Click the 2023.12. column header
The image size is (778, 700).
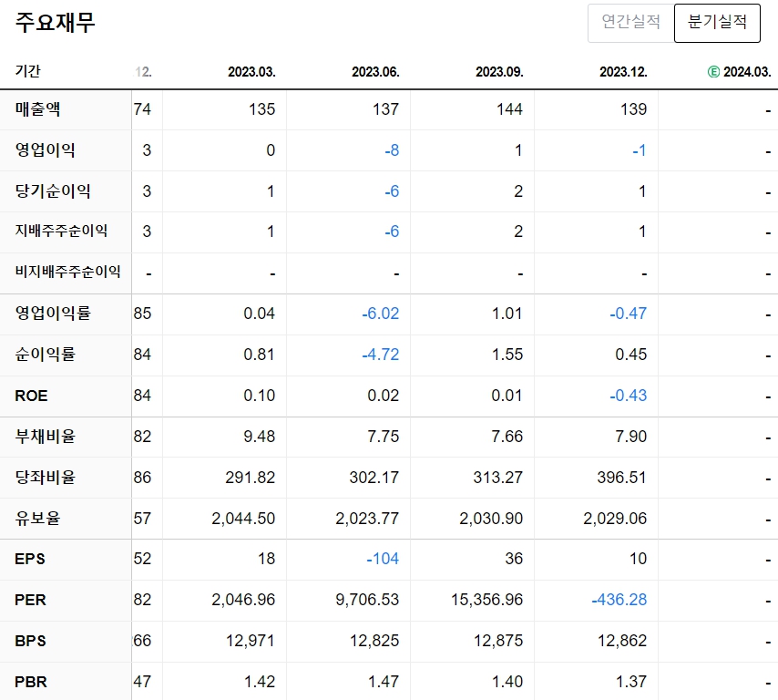point(623,72)
